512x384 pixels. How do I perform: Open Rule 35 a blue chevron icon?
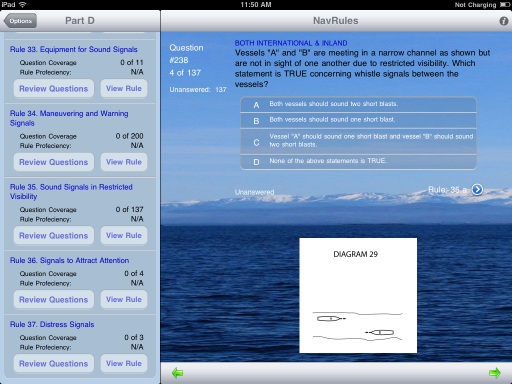477,189
